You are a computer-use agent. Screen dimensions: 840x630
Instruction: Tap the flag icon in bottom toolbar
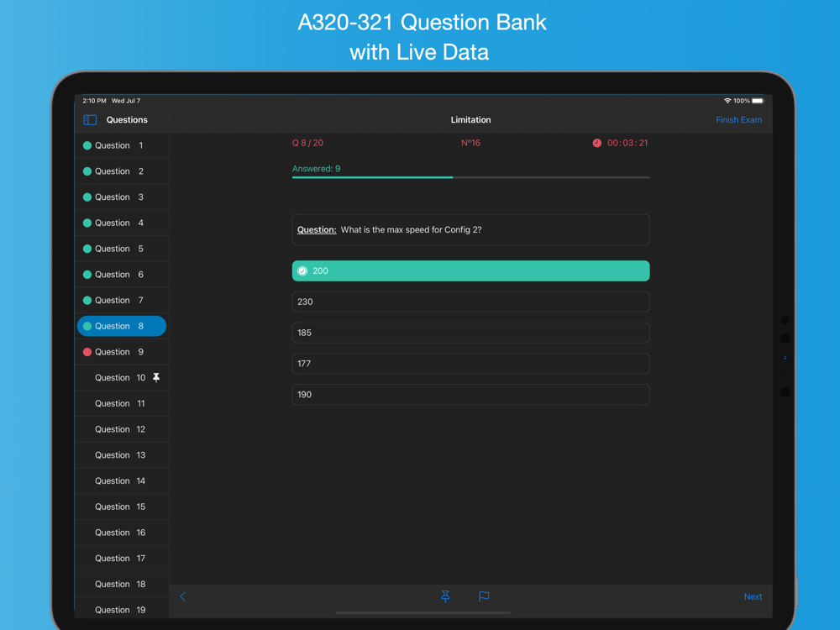pyautogui.click(x=484, y=596)
